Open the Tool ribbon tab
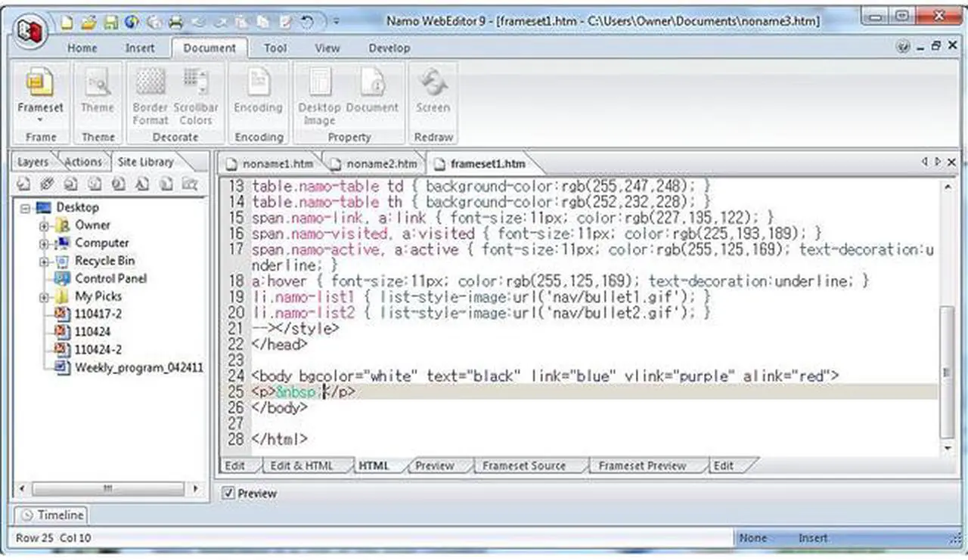 tap(275, 48)
